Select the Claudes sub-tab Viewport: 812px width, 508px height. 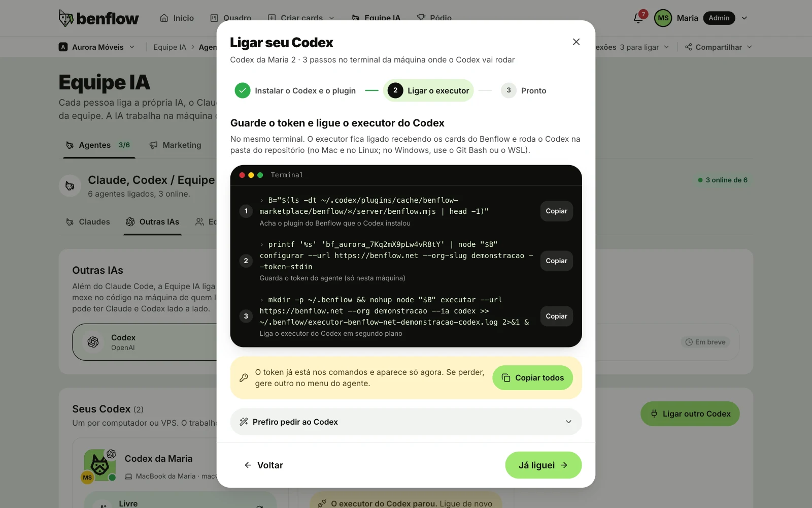(88, 222)
